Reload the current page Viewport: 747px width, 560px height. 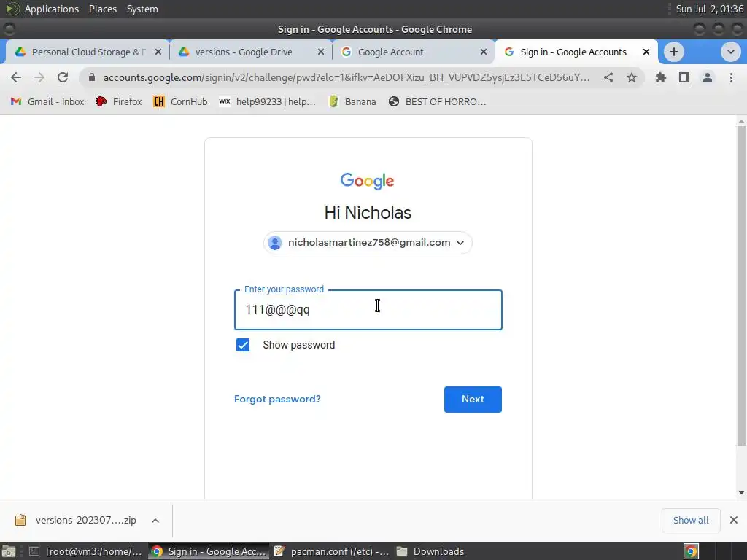[63, 77]
